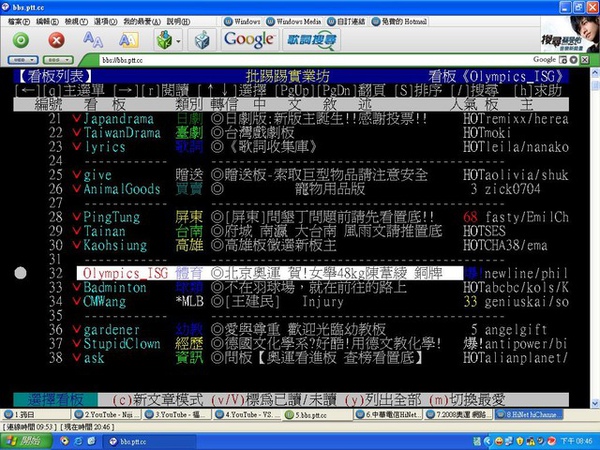
Task: Click the blue AA font size icon
Action: point(93,39)
